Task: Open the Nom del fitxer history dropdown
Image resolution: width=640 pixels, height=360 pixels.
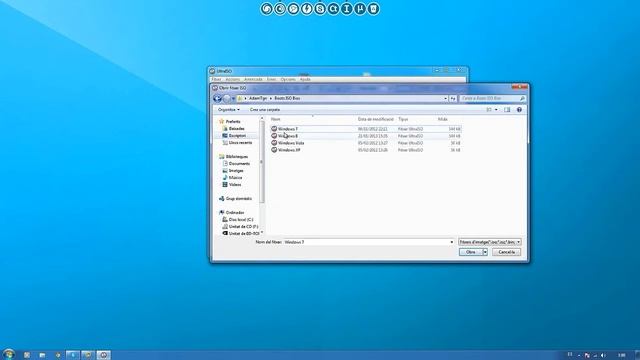Action: (x=451, y=242)
